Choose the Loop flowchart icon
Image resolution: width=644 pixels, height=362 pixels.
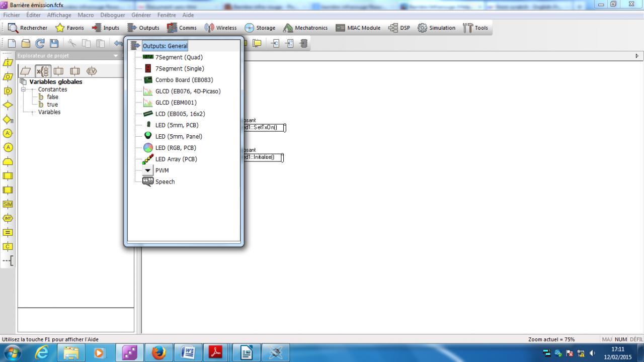pos(8,162)
